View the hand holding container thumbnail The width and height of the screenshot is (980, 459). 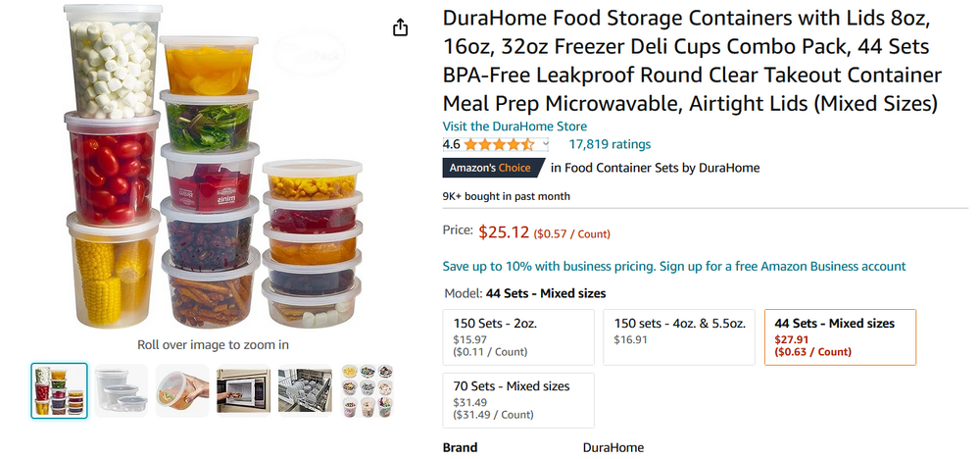coord(182,390)
